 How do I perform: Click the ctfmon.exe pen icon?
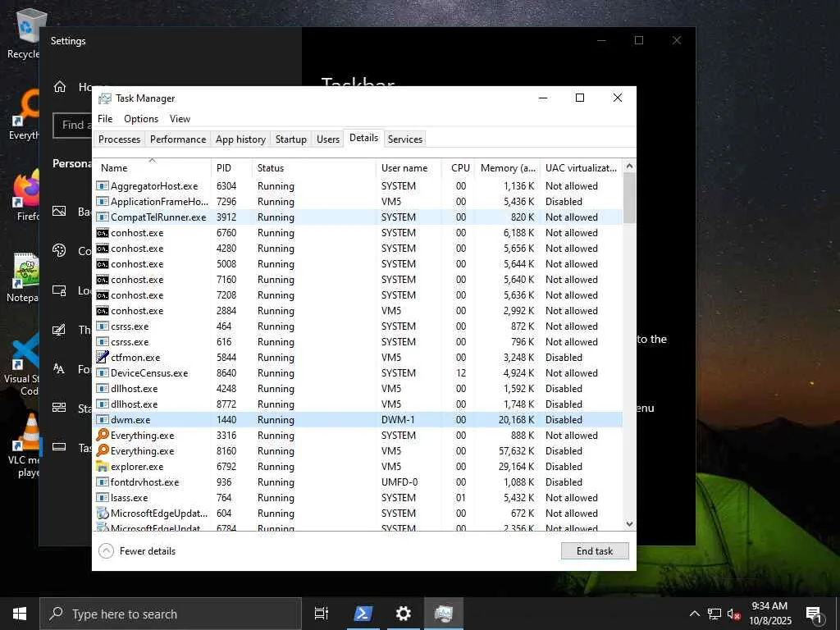[103, 358]
